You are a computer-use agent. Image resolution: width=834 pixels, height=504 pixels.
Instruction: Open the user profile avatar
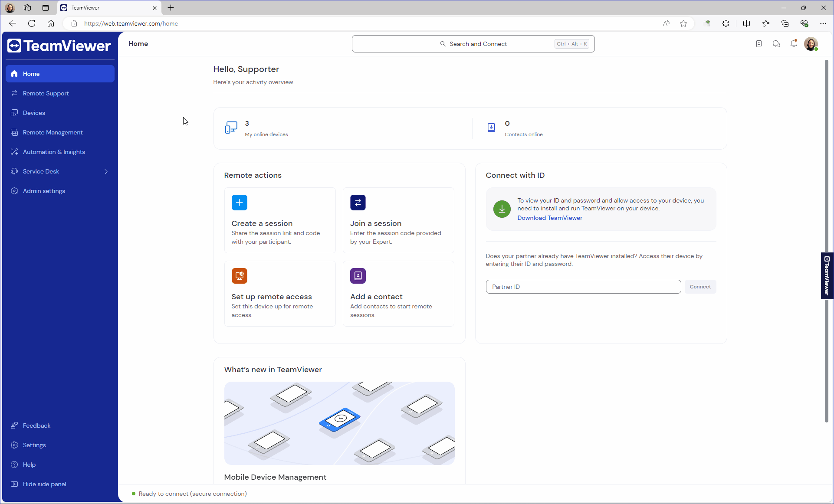click(x=811, y=44)
